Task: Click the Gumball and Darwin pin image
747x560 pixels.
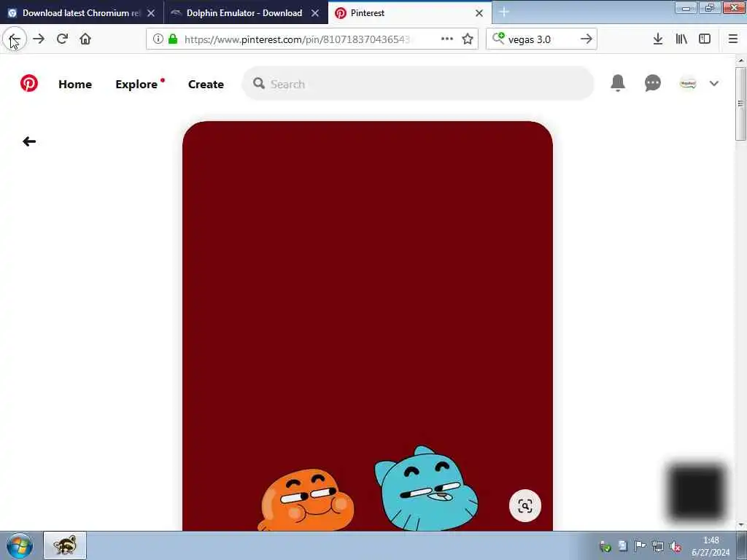Action: point(368,326)
